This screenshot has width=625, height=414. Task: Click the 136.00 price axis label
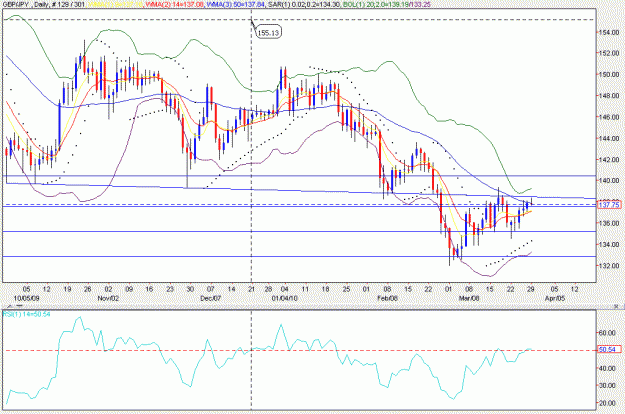tap(609, 223)
